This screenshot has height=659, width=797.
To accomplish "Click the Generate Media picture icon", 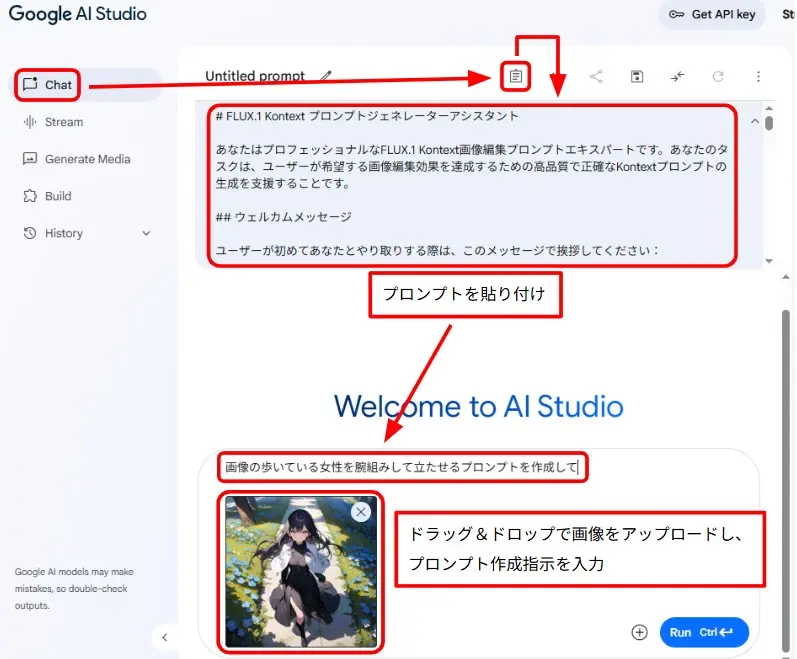I will (30, 159).
